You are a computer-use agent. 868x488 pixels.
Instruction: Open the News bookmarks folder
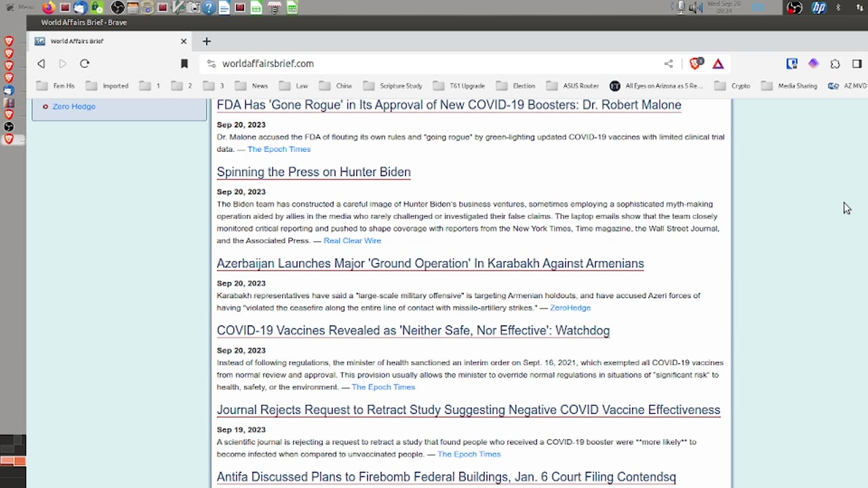coord(252,86)
